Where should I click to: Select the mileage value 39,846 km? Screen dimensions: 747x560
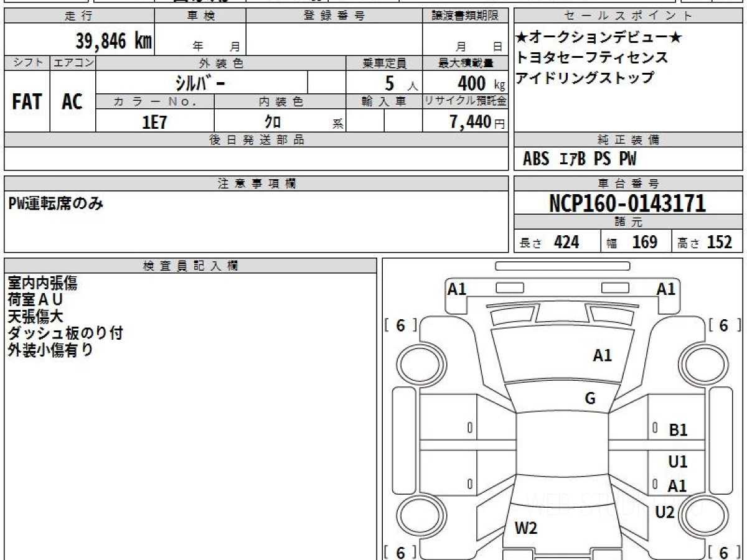tap(114, 41)
